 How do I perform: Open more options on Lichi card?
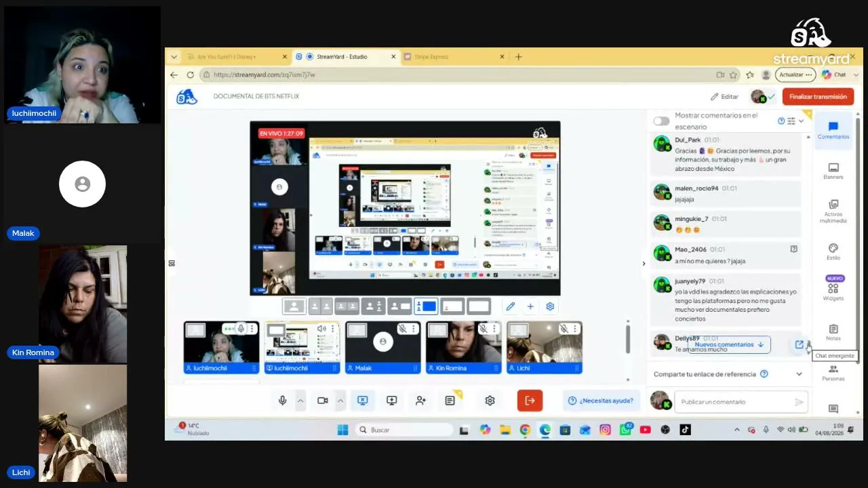575,329
